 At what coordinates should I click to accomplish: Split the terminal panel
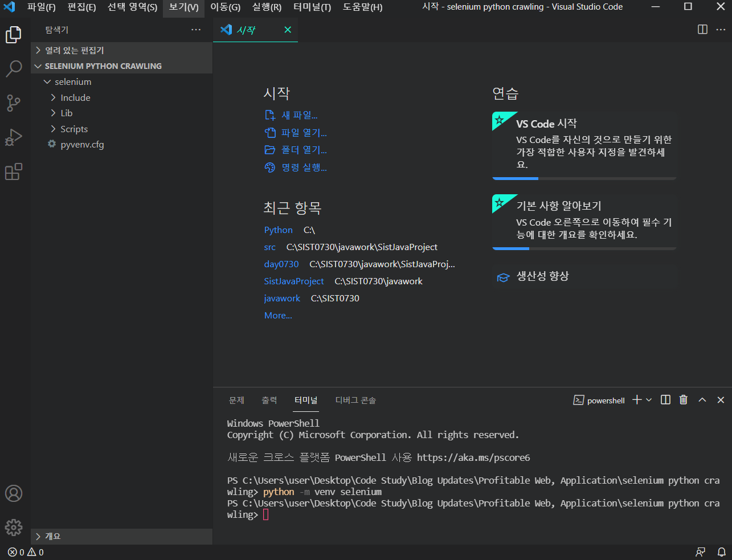point(665,400)
